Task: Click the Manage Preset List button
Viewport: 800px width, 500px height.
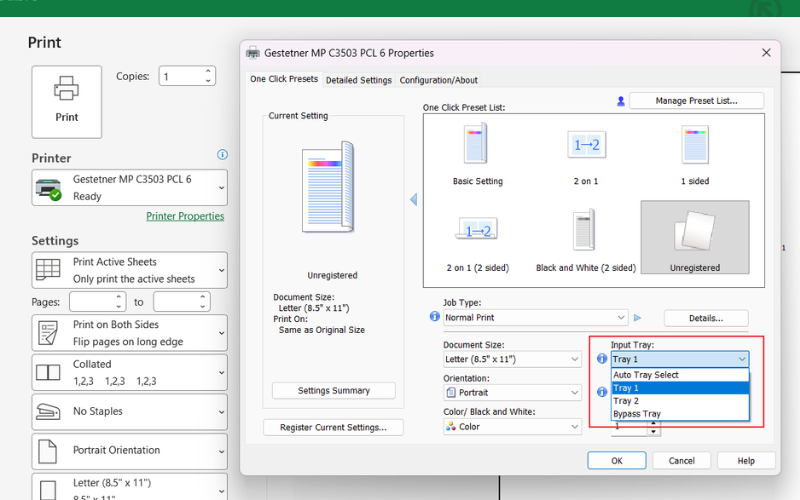Action: pos(696,101)
